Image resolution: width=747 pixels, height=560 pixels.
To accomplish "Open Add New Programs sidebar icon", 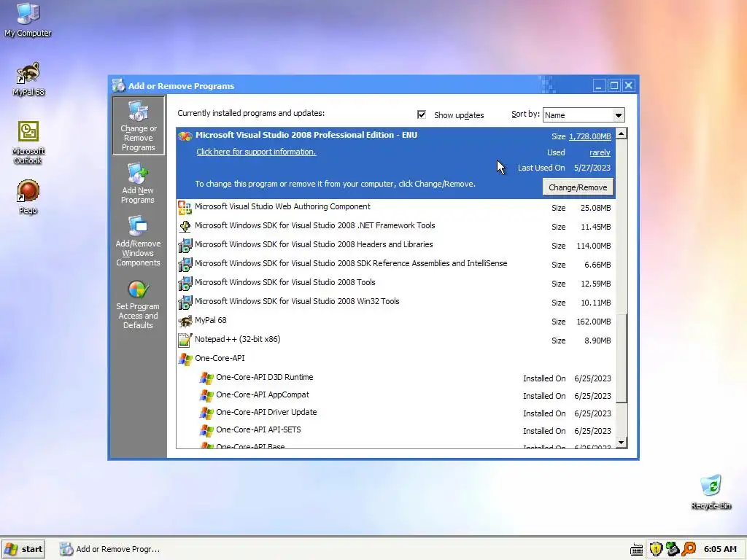I will (138, 183).
